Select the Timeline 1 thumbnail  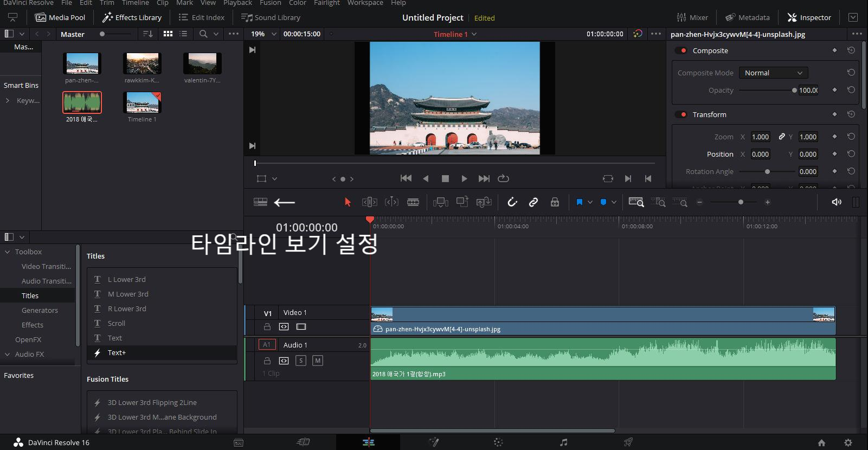point(142,102)
